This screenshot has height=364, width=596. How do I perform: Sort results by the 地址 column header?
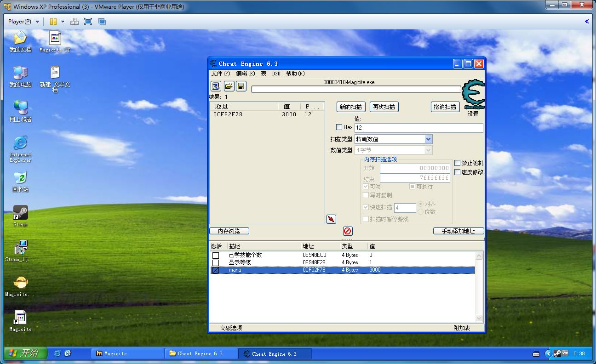click(244, 106)
